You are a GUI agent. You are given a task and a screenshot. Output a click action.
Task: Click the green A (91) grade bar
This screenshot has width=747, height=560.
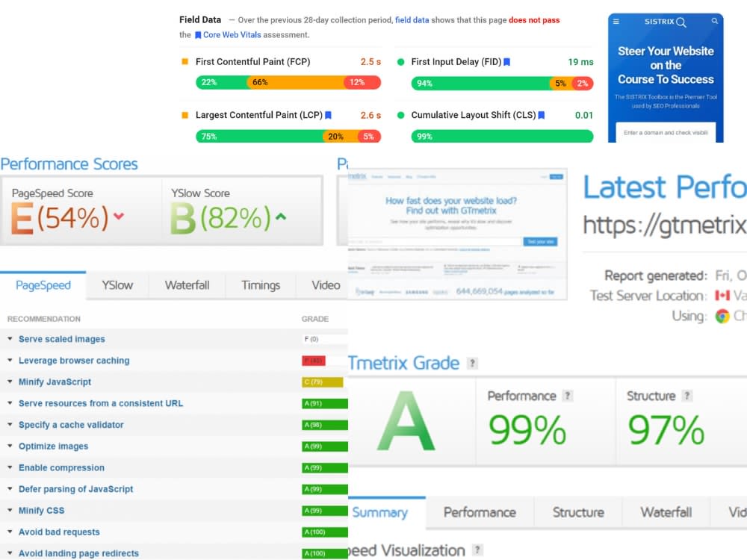325,403
